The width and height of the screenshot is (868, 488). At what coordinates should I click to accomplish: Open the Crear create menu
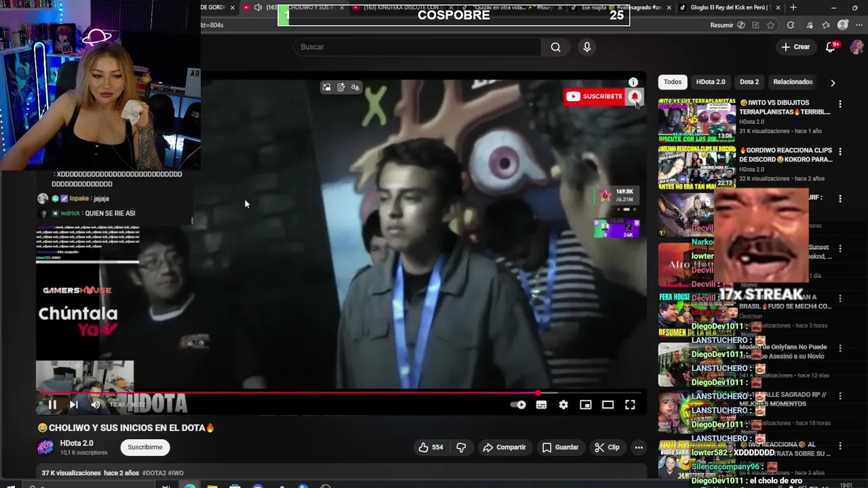tap(795, 47)
